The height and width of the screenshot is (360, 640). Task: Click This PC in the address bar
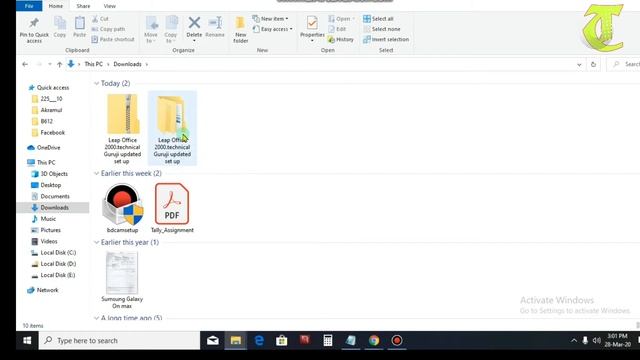[x=93, y=64]
